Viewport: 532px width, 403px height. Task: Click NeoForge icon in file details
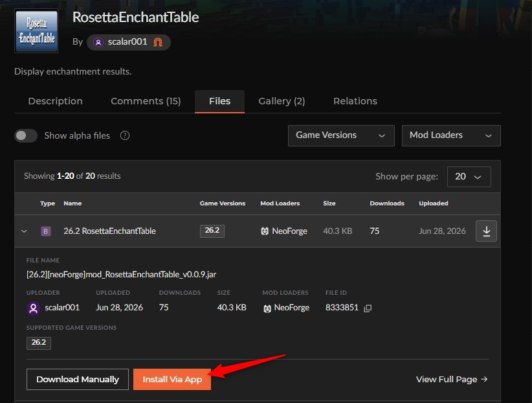coord(267,308)
